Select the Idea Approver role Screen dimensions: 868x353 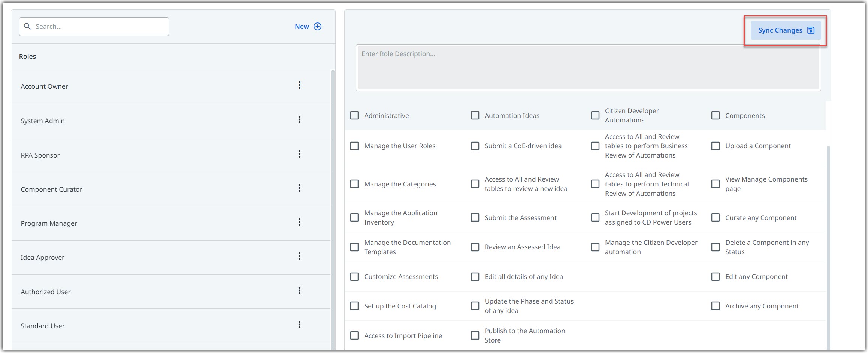tap(43, 258)
